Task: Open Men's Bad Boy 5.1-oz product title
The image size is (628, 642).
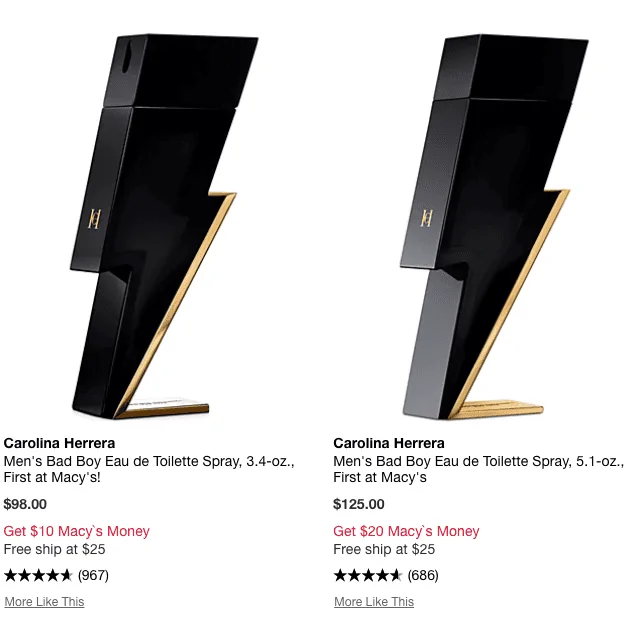Action: [x=478, y=469]
